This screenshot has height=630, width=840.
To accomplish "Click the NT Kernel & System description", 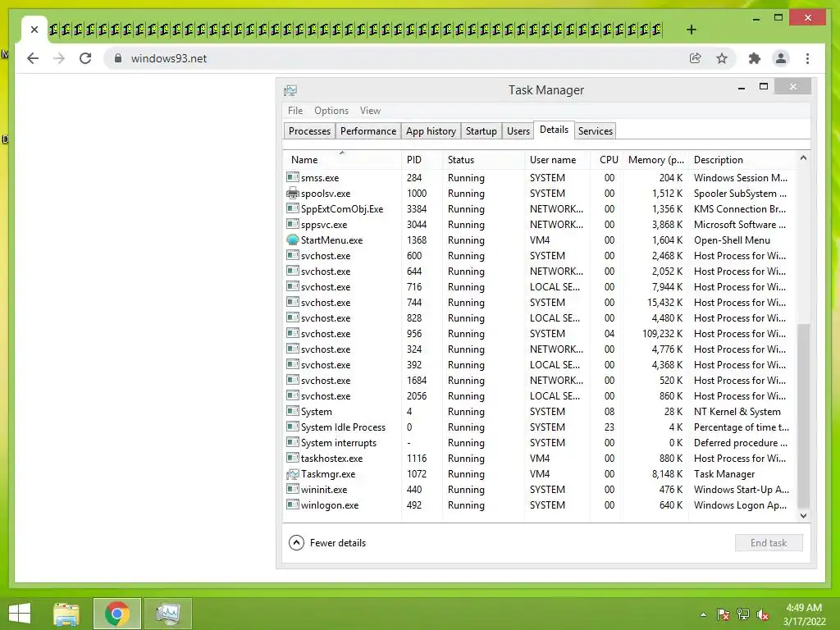I will (x=737, y=412).
